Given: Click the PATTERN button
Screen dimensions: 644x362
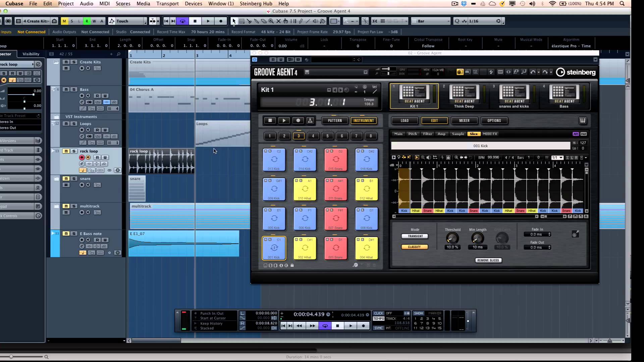Looking at the screenshot, I should tap(334, 121).
